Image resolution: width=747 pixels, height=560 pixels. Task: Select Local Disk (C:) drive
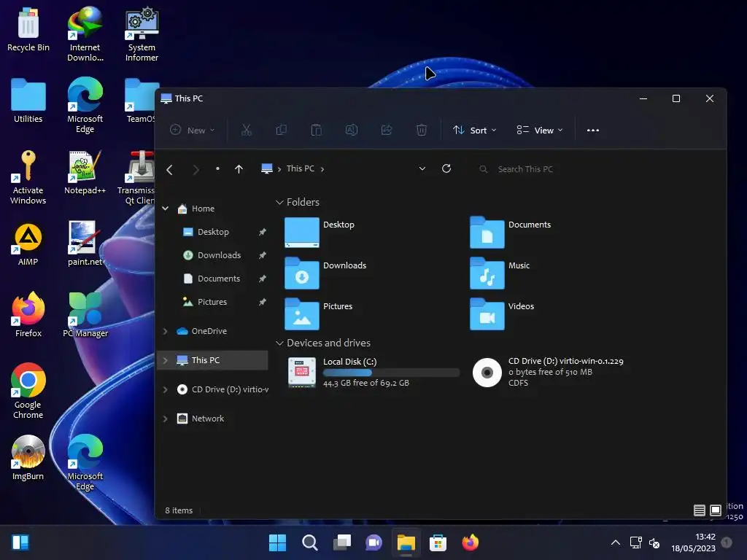click(x=373, y=373)
